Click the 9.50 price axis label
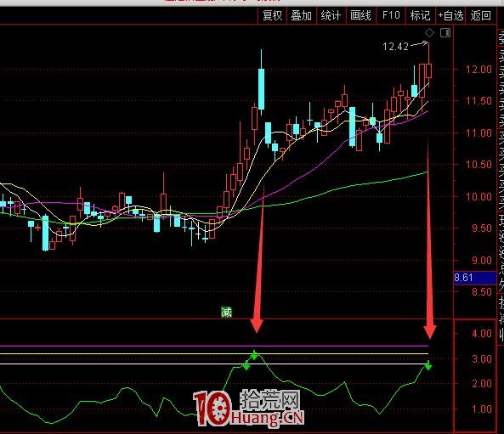Viewport: 504px width, 434px height. pos(482,228)
